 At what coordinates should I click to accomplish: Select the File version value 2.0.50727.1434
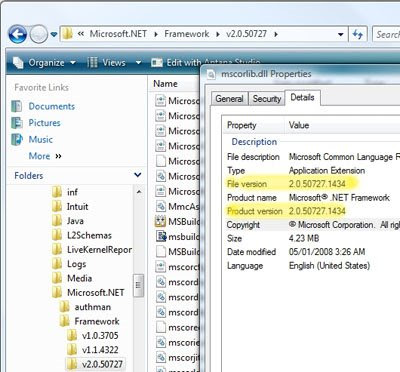tap(317, 184)
